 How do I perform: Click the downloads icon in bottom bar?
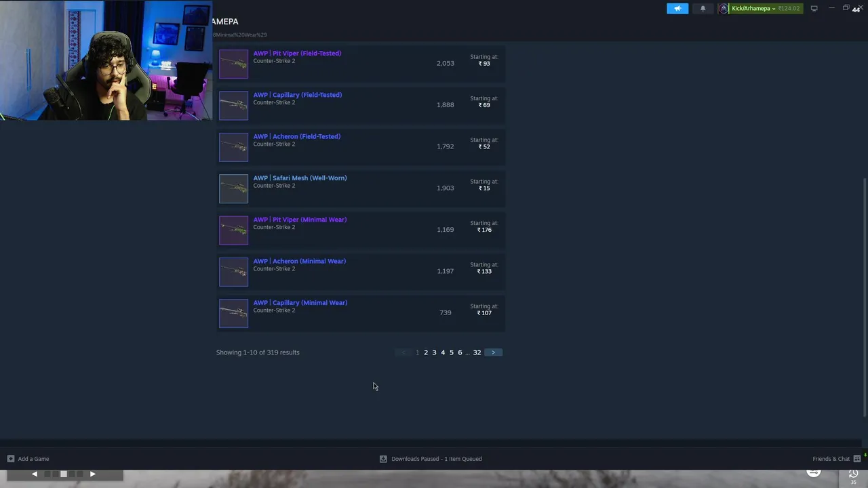[x=383, y=459]
